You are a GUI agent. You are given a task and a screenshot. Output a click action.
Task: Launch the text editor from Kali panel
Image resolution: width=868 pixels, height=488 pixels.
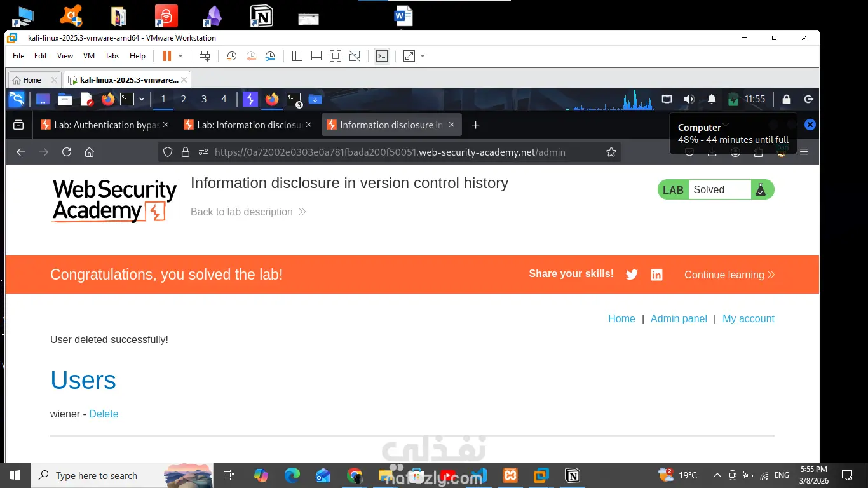coord(86,99)
